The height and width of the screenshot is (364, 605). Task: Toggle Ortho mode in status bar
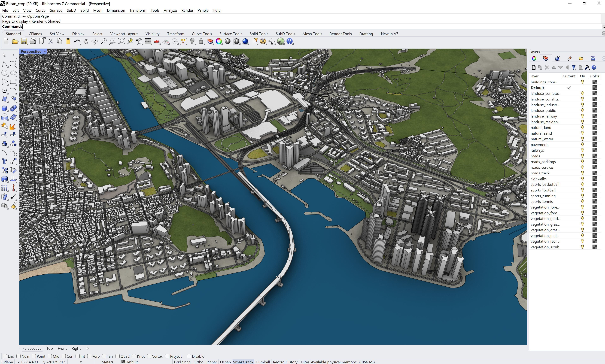(198, 362)
